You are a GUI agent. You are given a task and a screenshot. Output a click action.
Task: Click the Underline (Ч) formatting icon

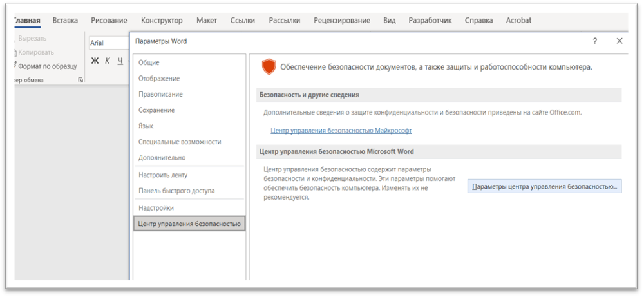pyautogui.click(x=120, y=61)
